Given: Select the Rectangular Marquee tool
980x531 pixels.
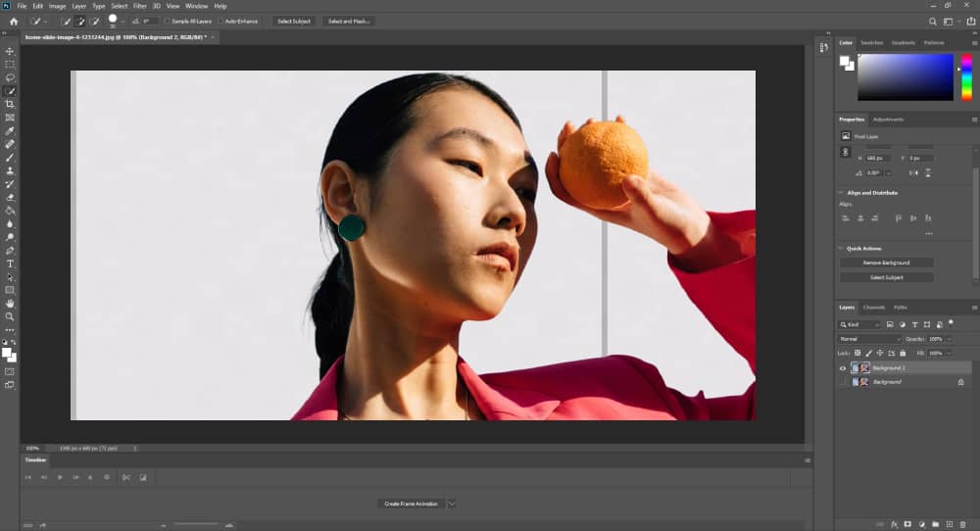Looking at the screenshot, I should click(x=10, y=65).
